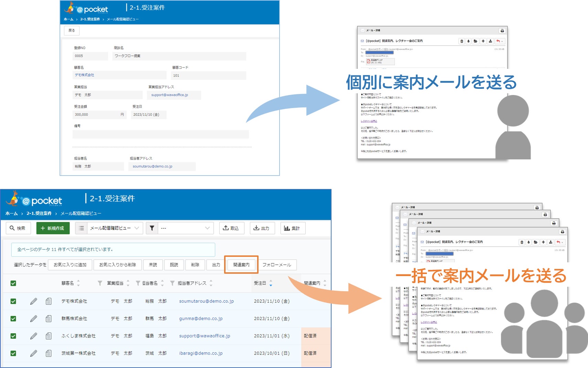Open the document icon in the ふくしま株式会社 row

click(49, 336)
